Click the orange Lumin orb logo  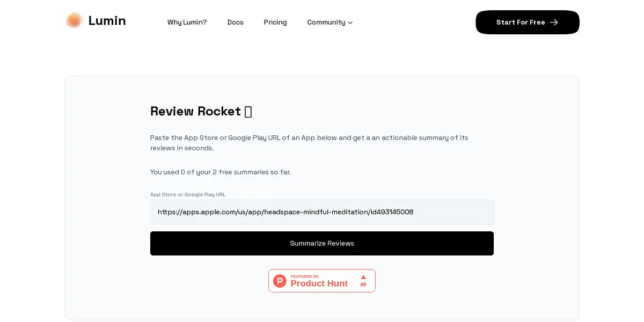(74, 20)
